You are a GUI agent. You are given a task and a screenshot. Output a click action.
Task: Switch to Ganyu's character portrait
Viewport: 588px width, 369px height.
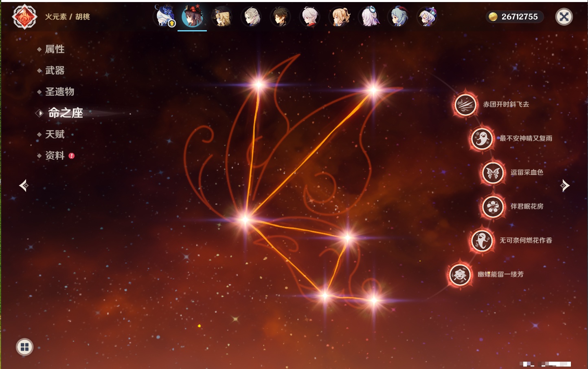coord(398,17)
